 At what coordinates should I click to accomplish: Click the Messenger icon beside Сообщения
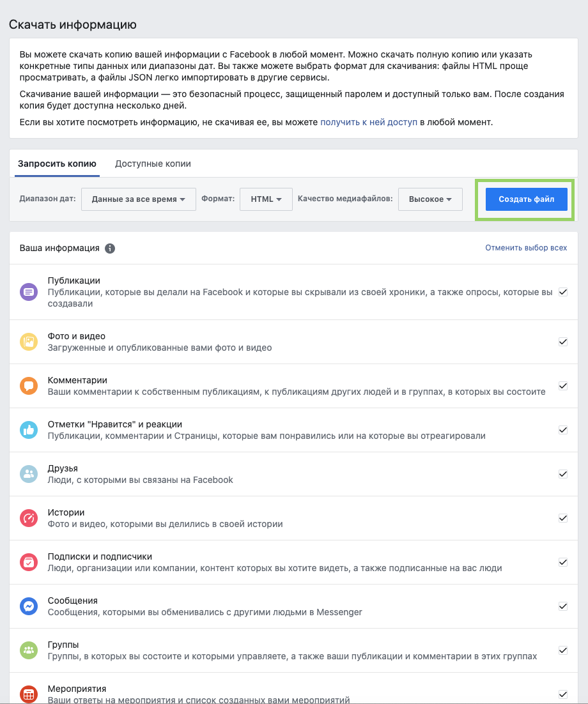coord(29,606)
